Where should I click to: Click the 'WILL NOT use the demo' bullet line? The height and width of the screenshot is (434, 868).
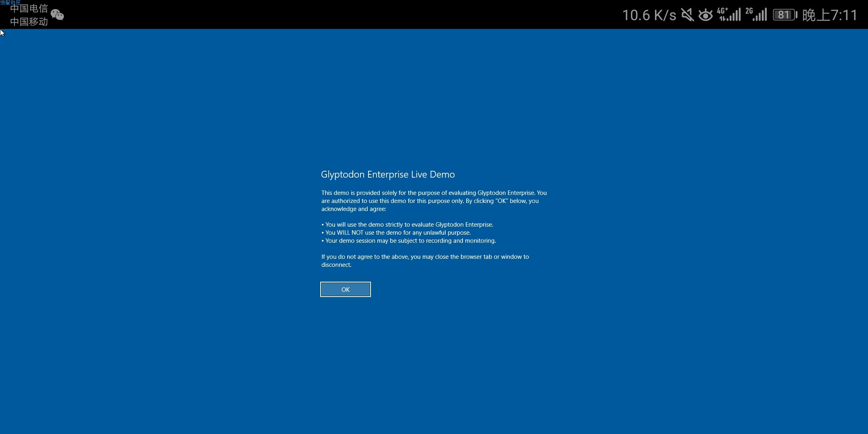(x=396, y=233)
